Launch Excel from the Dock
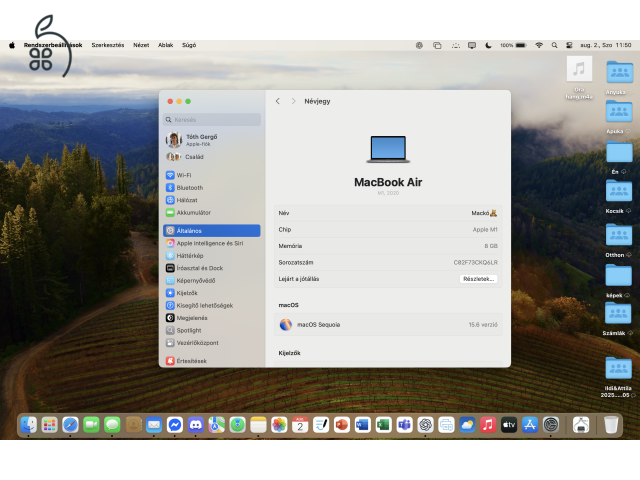Image resolution: width=640 pixels, height=480 pixels. pyautogui.click(x=383, y=425)
